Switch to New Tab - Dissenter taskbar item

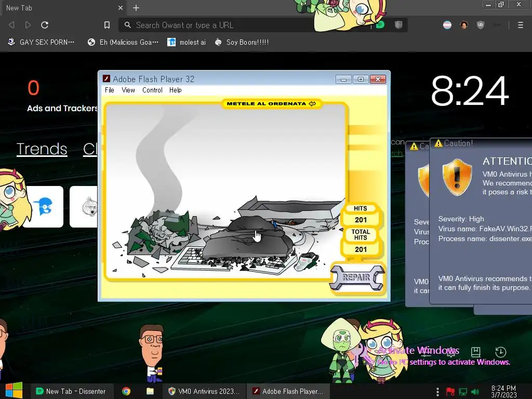coord(71,391)
